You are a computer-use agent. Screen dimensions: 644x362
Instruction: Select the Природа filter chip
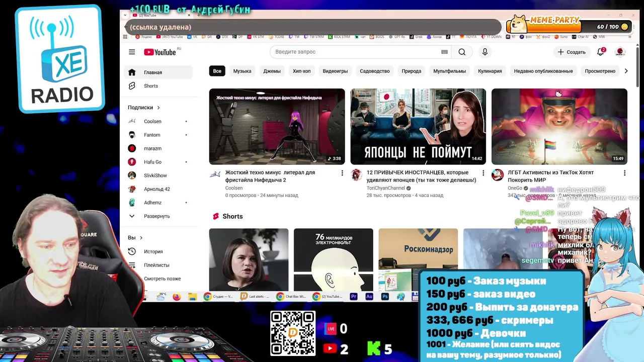coord(412,71)
